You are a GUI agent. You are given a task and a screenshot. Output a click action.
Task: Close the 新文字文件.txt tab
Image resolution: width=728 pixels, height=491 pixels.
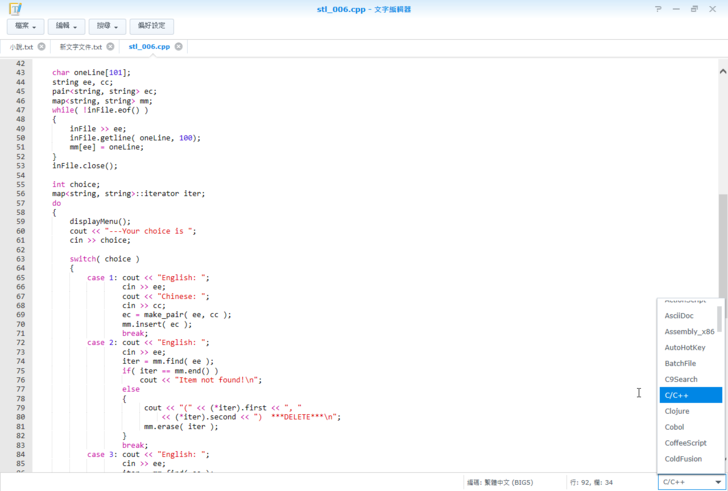click(110, 46)
